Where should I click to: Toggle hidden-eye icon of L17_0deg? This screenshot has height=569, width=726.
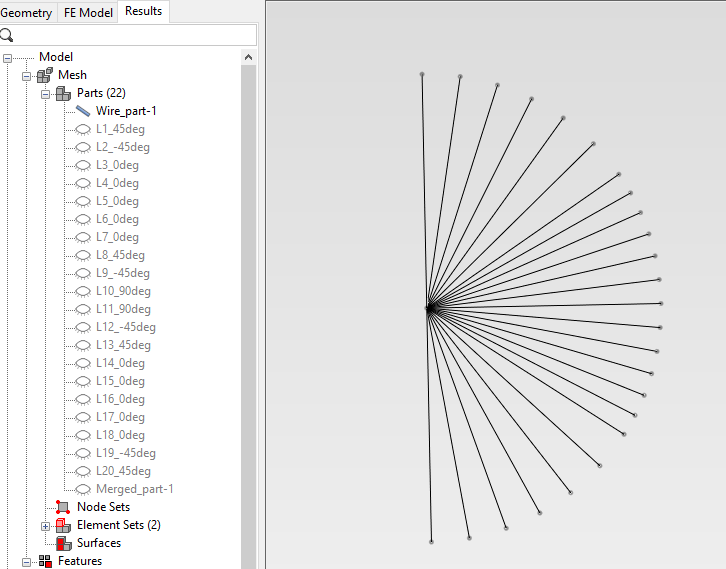(x=83, y=418)
